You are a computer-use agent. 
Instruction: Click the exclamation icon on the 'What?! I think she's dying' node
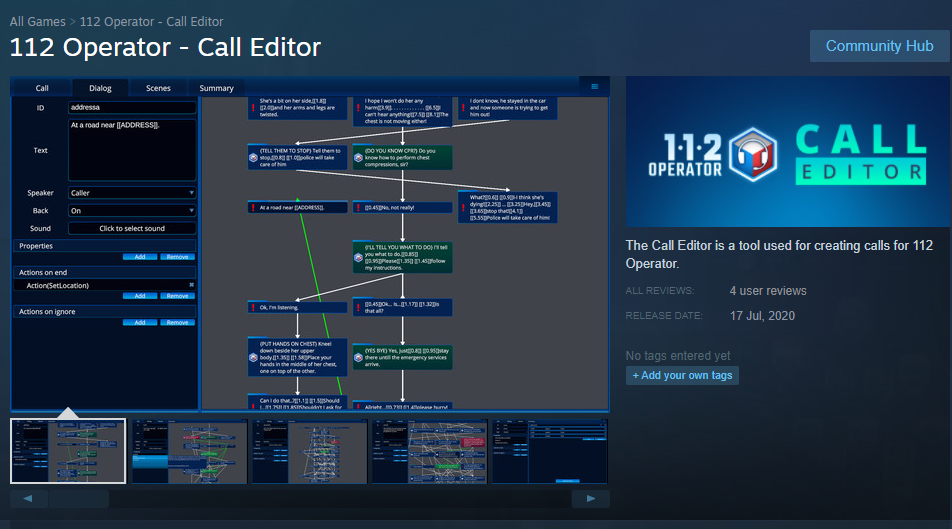[463, 208]
